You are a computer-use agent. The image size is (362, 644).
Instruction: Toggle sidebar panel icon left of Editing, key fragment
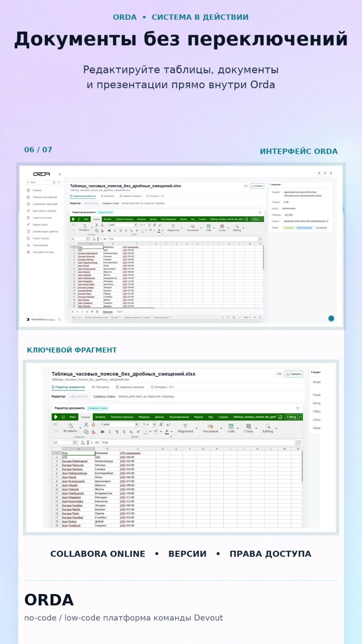(x=280, y=417)
